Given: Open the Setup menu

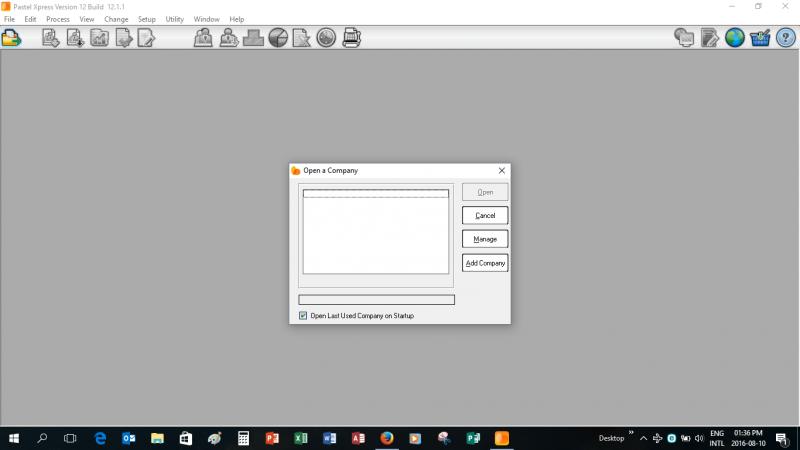Looking at the screenshot, I should pos(147,19).
